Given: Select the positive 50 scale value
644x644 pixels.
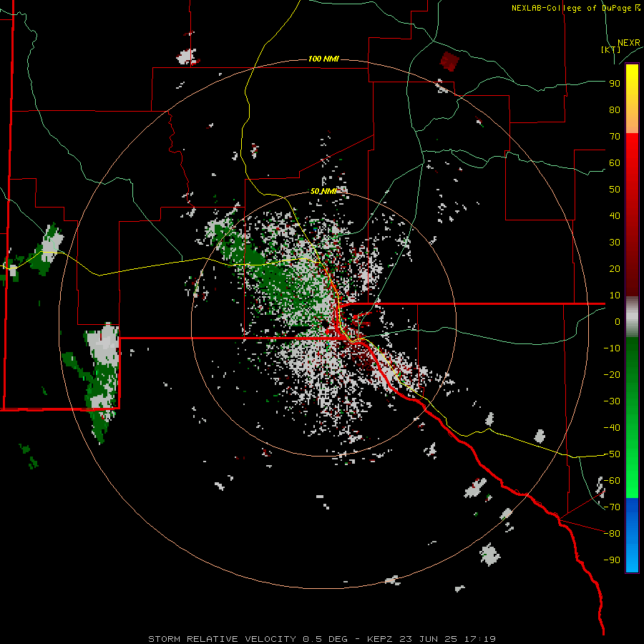Looking at the screenshot, I should [x=615, y=190].
